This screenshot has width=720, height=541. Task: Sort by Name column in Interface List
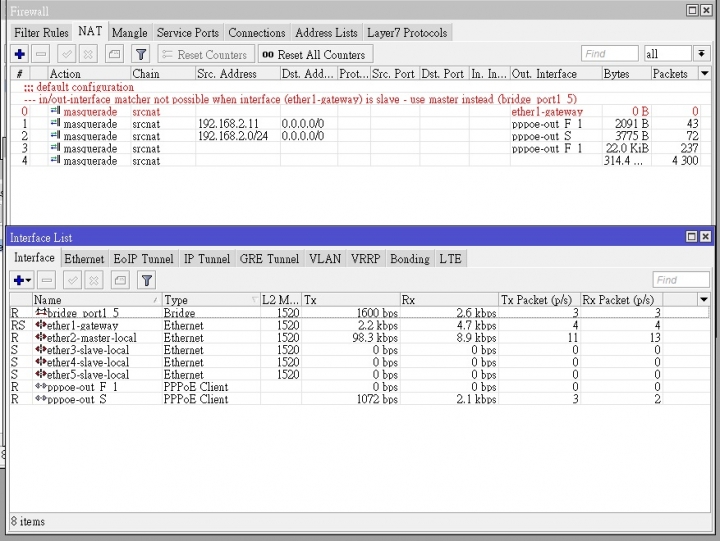[96, 300]
